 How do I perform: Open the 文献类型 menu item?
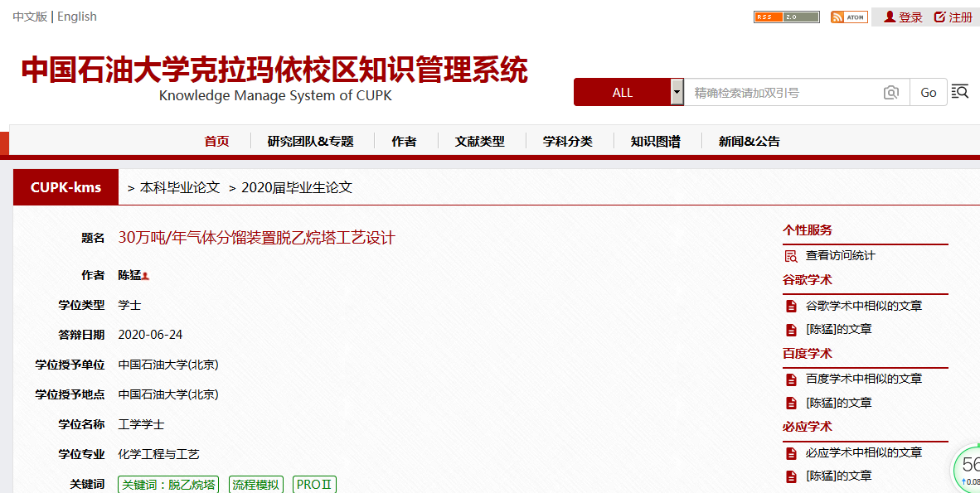point(479,142)
